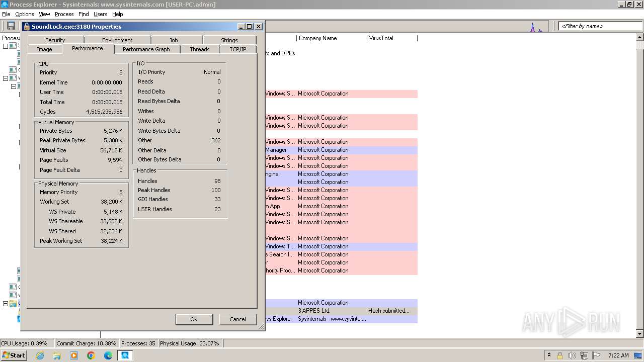Open the Help menu
This screenshot has width=644, height=362.
point(118,14)
